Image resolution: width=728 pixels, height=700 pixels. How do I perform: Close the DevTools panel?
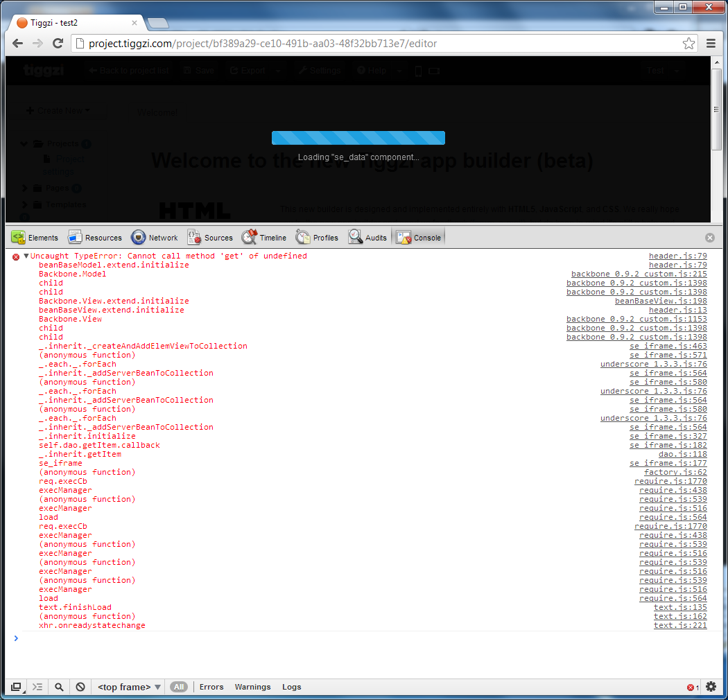709,238
